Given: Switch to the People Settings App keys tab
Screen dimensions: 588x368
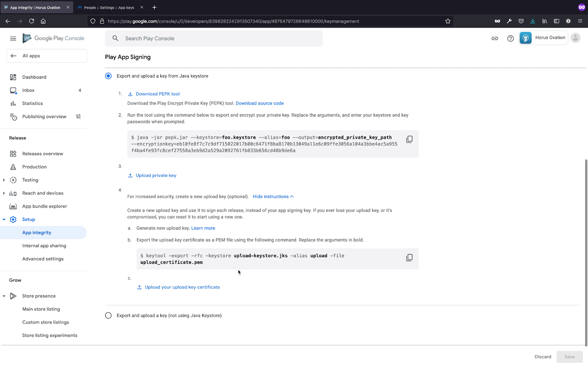Looking at the screenshot, I should (x=109, y=7).
